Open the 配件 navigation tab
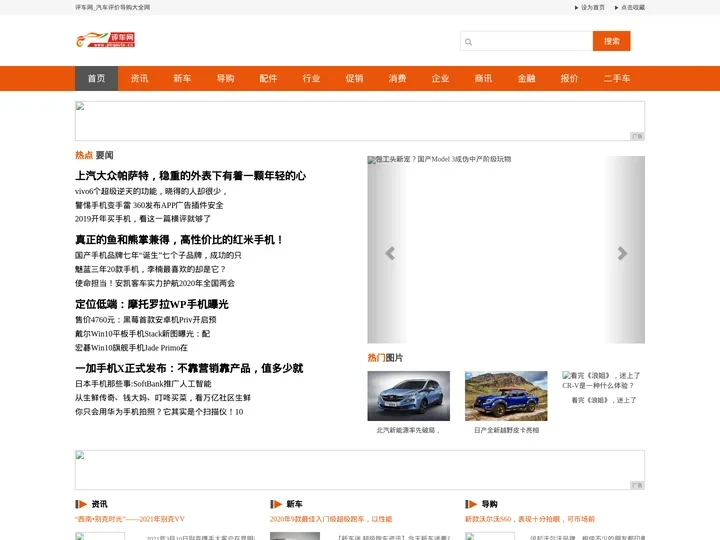Viewport: 720px width, 540px height. pyautogui.click(x=268, y=79)
